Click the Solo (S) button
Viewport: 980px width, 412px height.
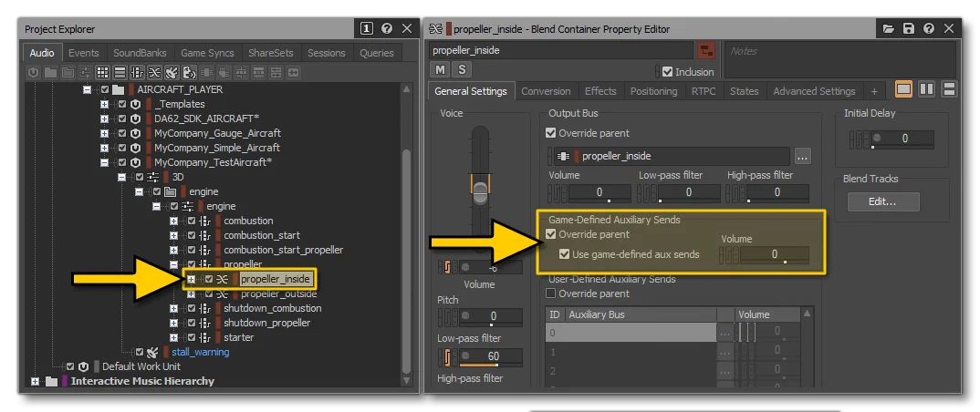462,69
